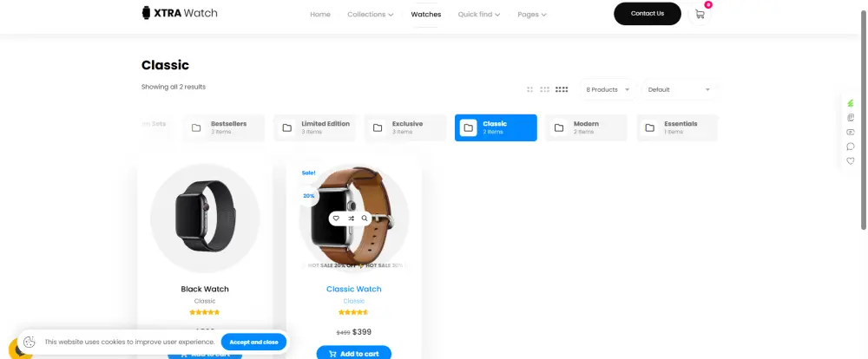This screenshot has height=359, width=868.
Task: Accept and close the cookie notice
Action: pyautogui.click(x=253, y=342)
